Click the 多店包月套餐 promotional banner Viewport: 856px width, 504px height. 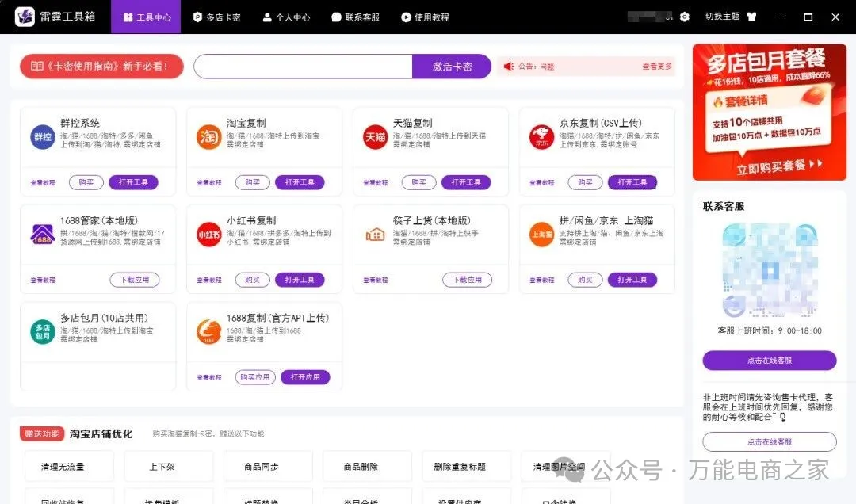click(x=770, y=112)
